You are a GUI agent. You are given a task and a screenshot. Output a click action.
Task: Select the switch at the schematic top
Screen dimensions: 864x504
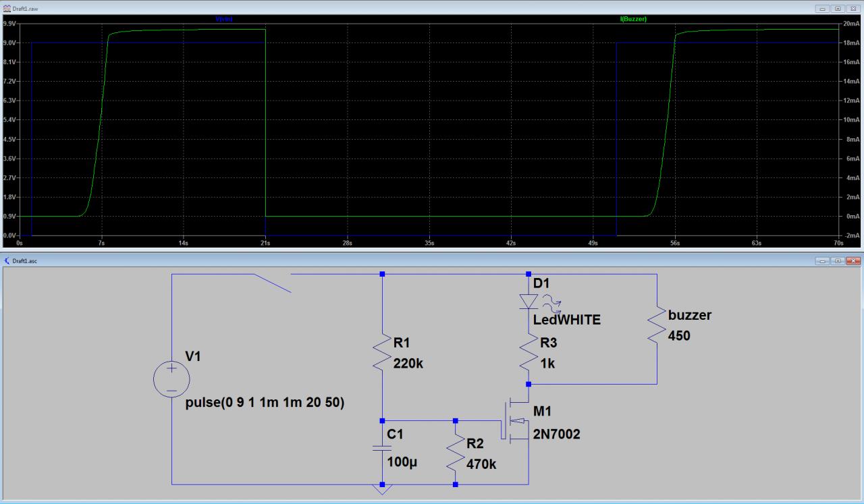(272, 283)
